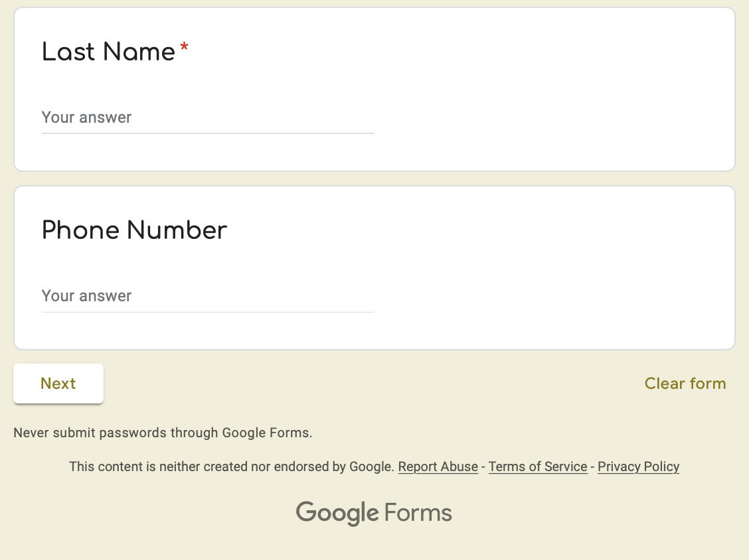The width and height of the screenshot is (749, 560).
Task: Click the word 'Forms' in footer logo
Action: [418, 513]
